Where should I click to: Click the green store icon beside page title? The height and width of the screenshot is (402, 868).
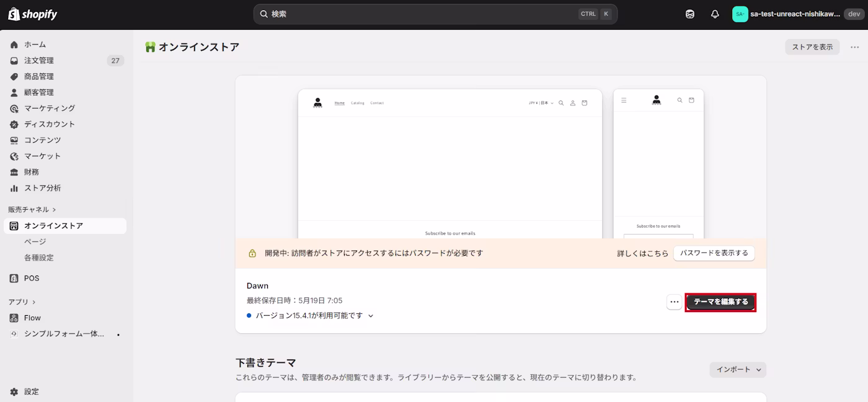pos(150,47)
